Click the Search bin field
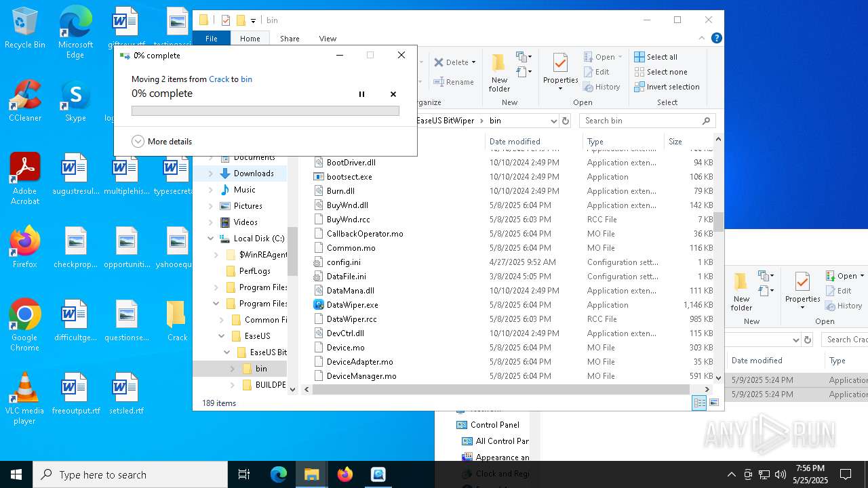Image resolution: width=868 pixels, height=488 pixels. pyautogui.click(x=648, y=121)
